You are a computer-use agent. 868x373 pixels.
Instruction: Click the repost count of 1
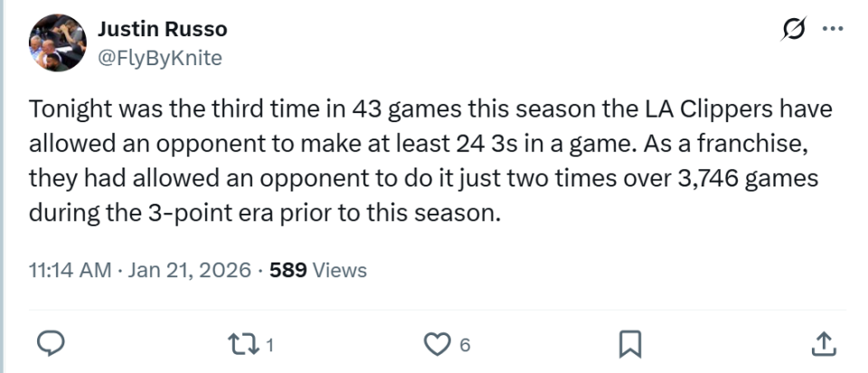269,344
